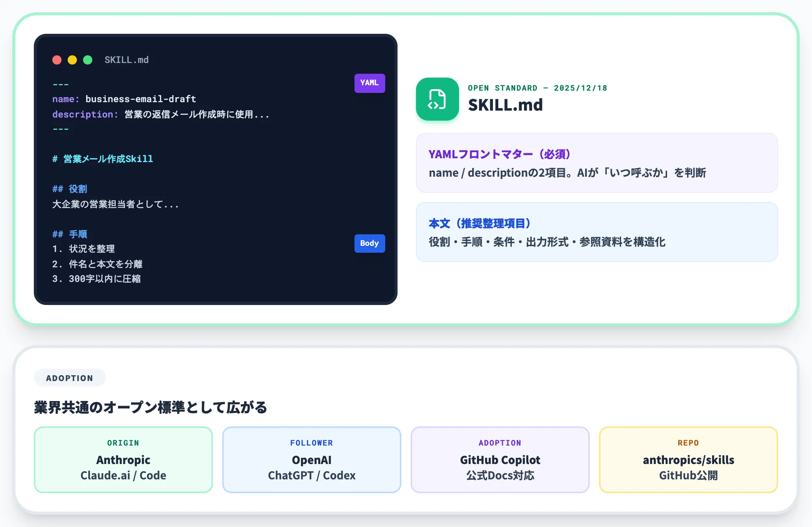Click name / descriptionの2項目 description text
Viewport: 812px width, 527px height.
pos(567,173)
